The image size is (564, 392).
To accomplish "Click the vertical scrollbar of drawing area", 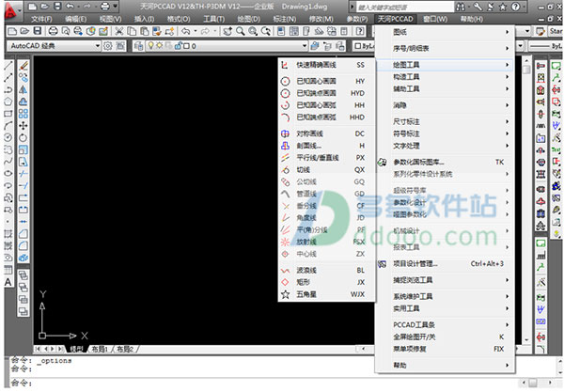I will click(526, 201).
